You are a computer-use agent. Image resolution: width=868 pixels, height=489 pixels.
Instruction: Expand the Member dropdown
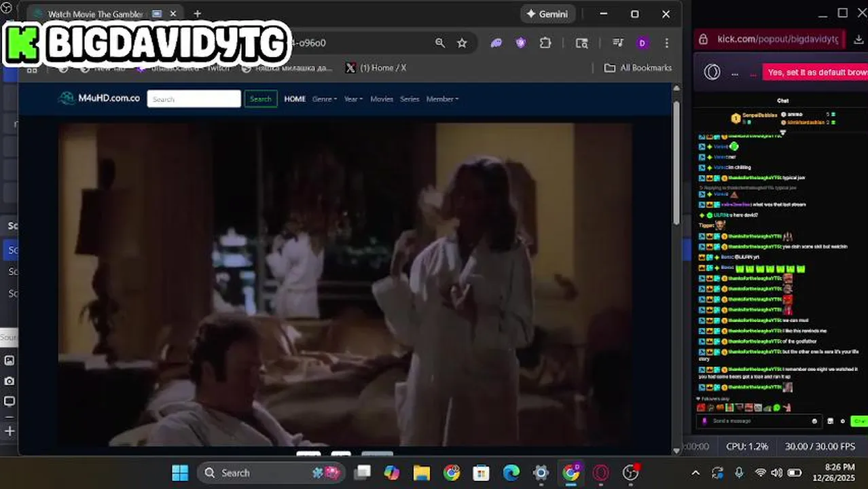pos(442,99)
